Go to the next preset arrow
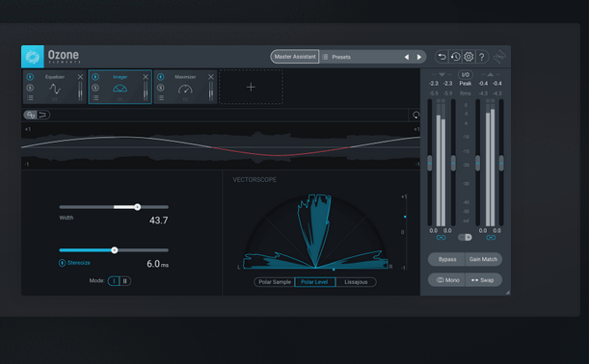This screenshot has width=589, height=364. (419, 57)
